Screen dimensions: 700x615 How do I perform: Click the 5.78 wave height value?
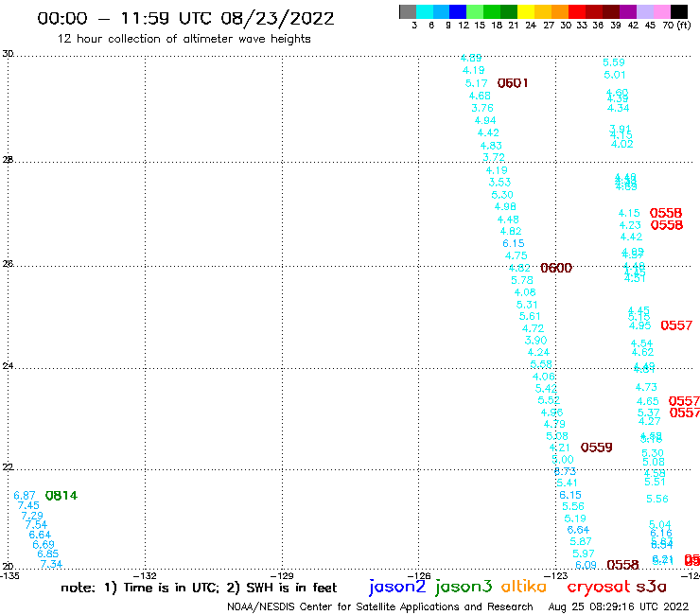point(522,280)
